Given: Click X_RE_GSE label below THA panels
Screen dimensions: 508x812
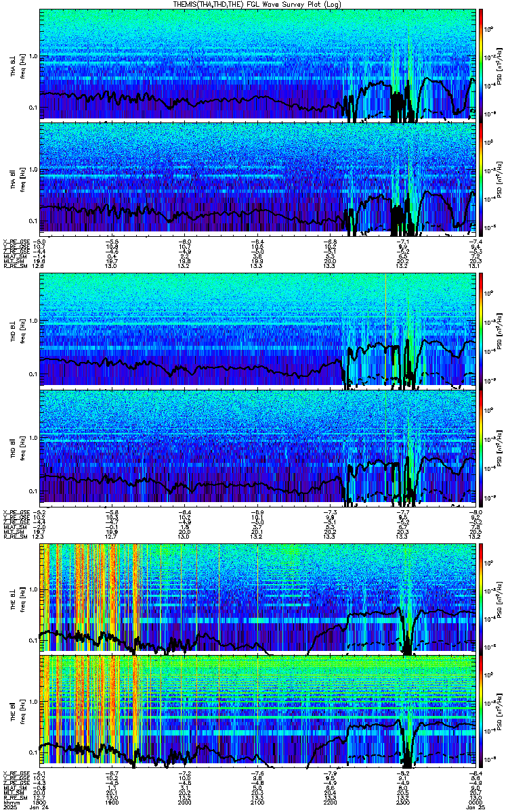Looking at the screenshot, I should 16,242.
